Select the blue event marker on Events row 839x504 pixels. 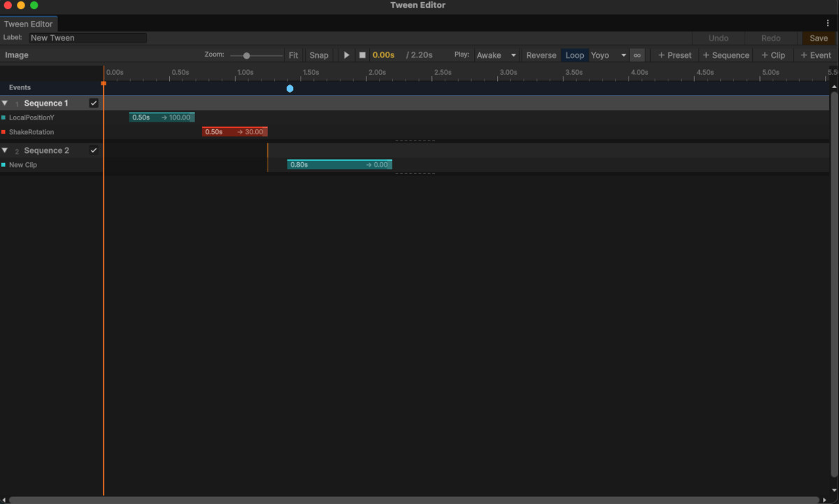[289, 88]
